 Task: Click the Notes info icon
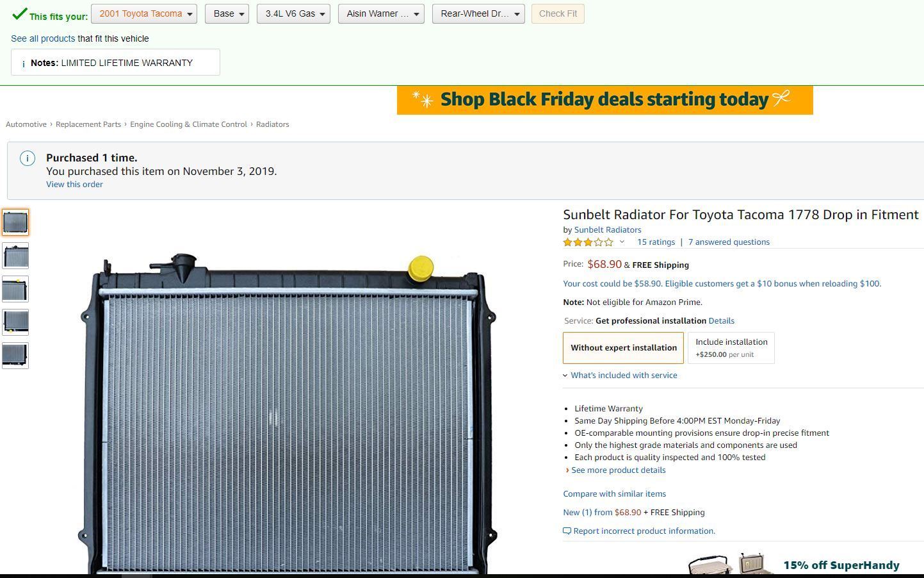(24, 63)
